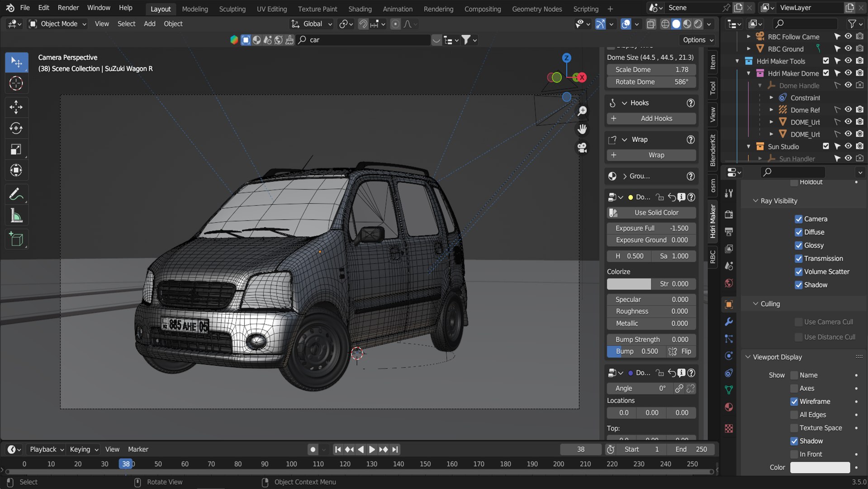Select the Transform tool

(x=16, y=170)
